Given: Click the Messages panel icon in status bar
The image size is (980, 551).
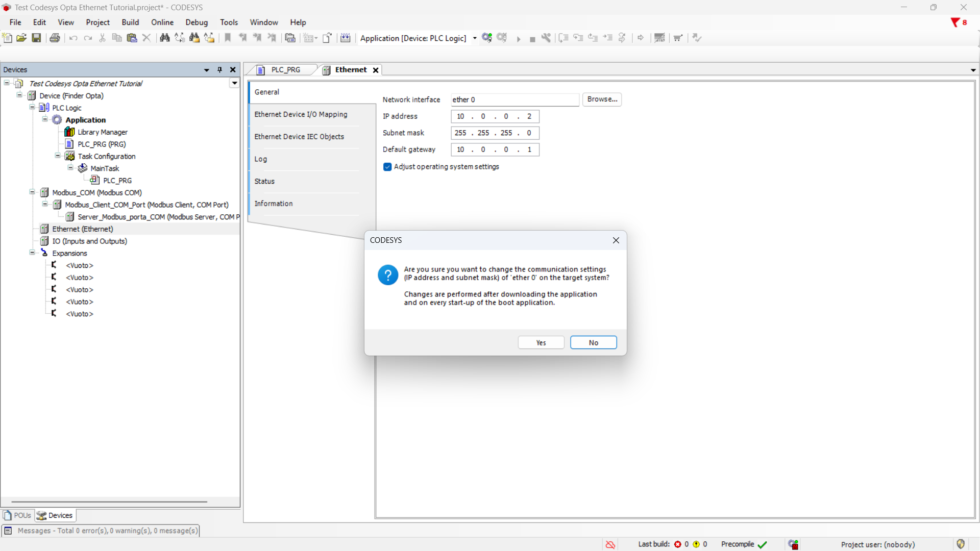Looking at the screenshot, I should tap(8, 531).
